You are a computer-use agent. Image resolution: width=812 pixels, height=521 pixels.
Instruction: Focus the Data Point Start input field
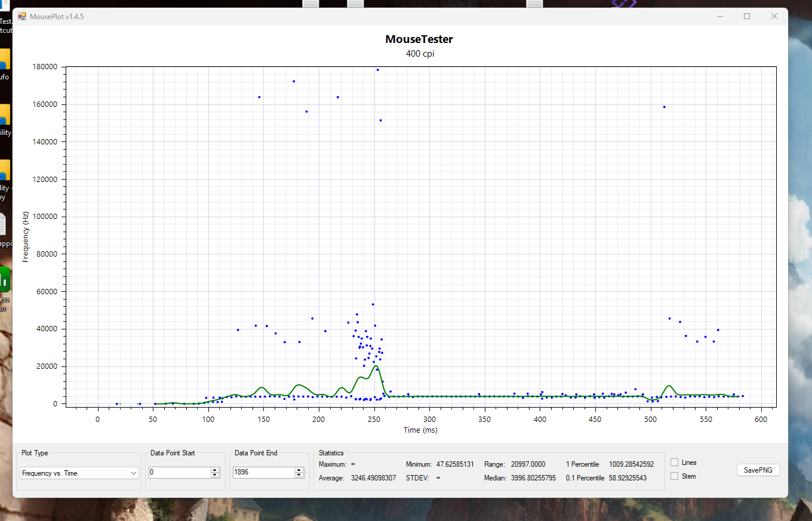pos(179,473)
